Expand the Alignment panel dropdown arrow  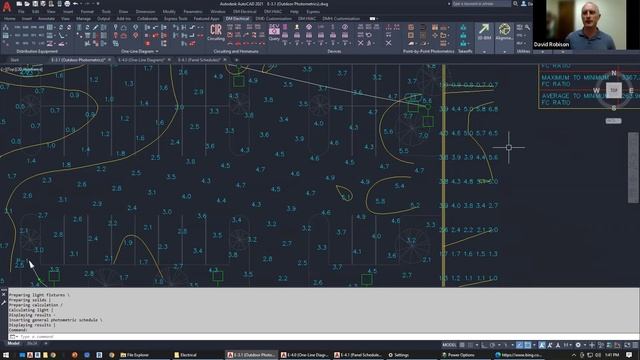[504, 52]
